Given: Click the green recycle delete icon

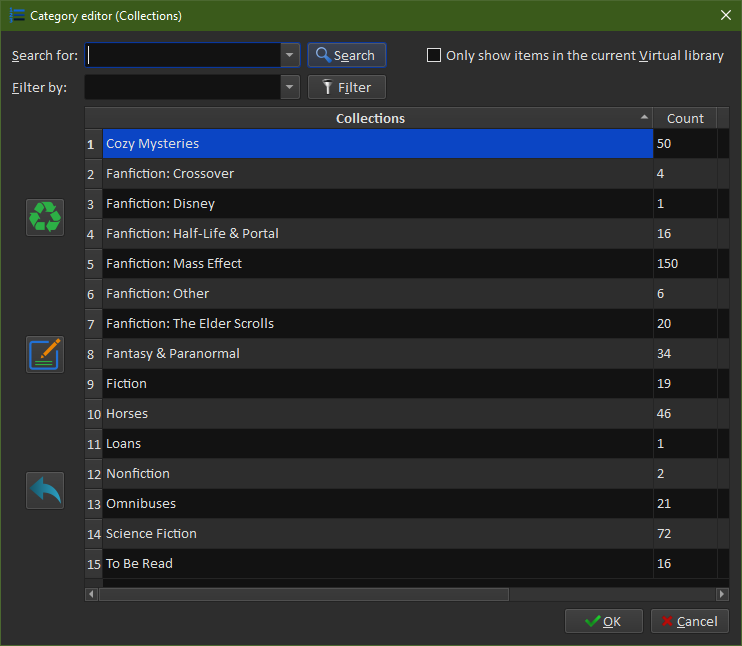Looking at the screenshot, I should [x=45, y=217].
